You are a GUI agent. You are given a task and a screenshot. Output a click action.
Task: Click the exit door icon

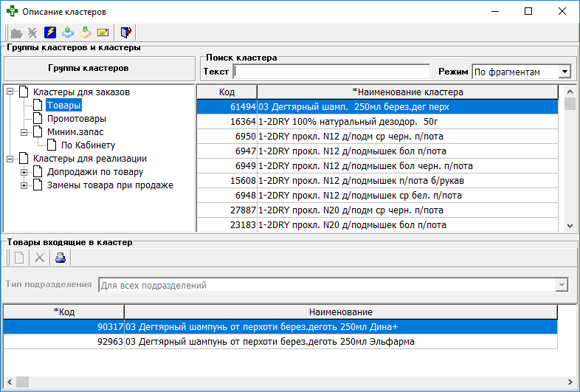coord(125,32)
